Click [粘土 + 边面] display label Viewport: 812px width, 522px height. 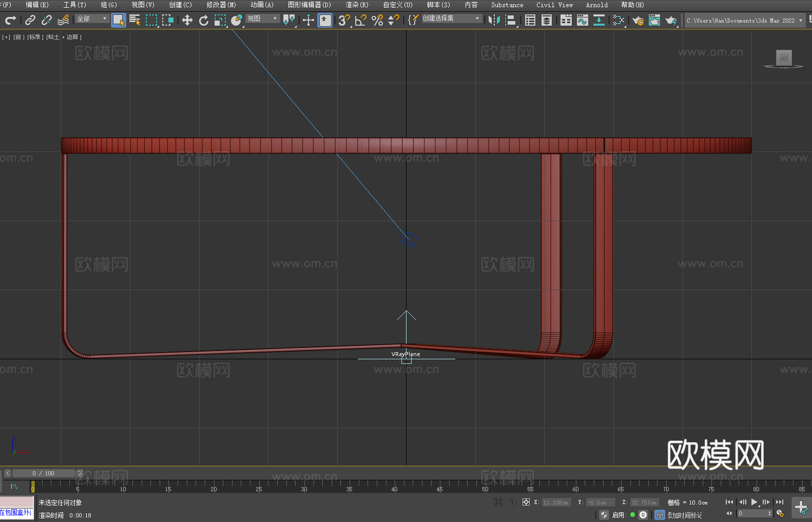(x=64, y=37)
